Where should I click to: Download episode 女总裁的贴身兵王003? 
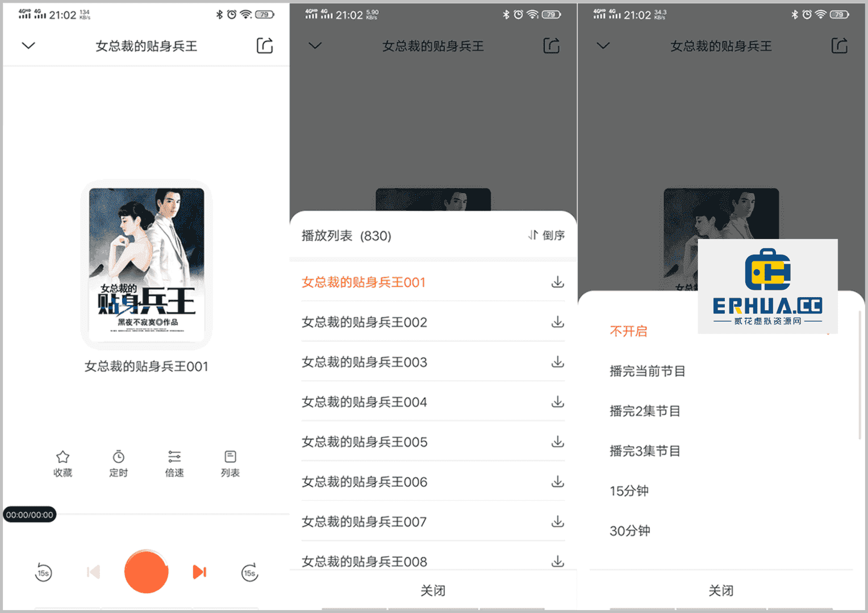pyautogui.click(x=558, y=361)
